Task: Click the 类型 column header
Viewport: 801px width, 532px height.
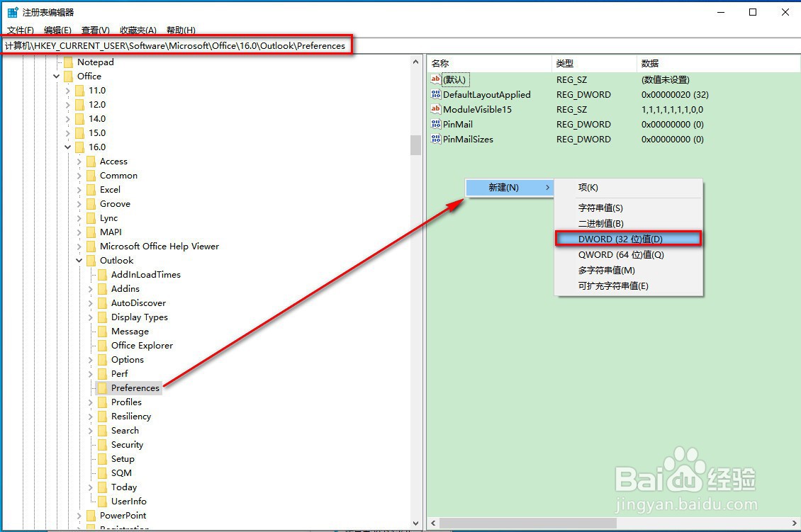Action: pyautogui.click(x=594, y=63)
